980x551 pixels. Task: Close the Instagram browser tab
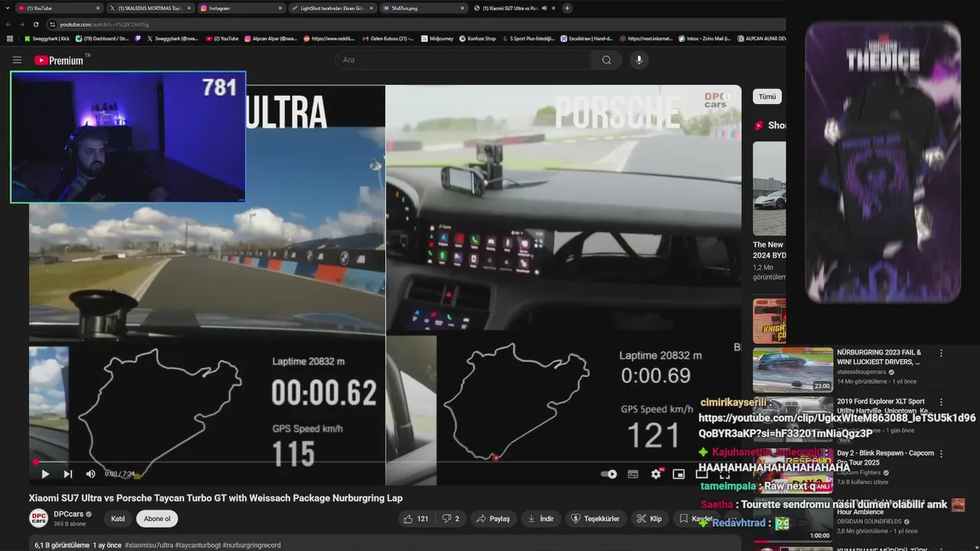coord(279,8)
